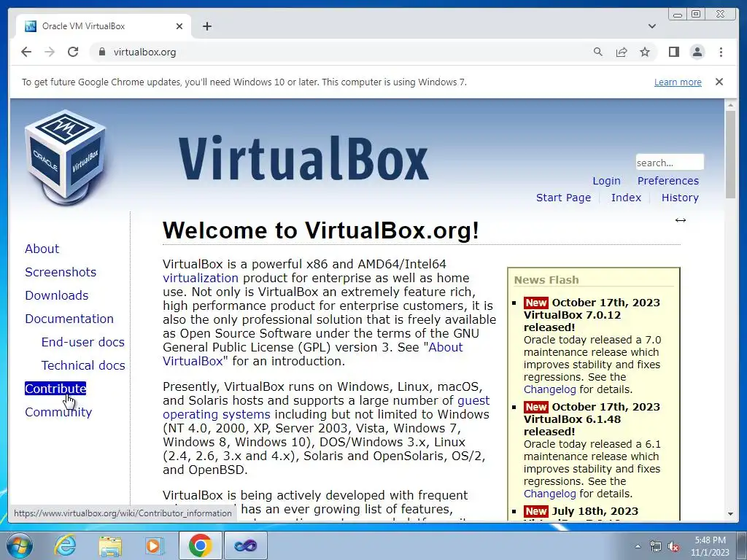Open "About VirtualBox" introduction link

pyautogui.click(x=446, y=347)
